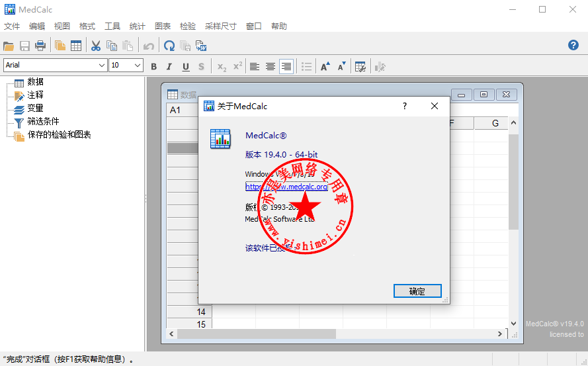Click the Print icon
588x366 pixels.
40,46
